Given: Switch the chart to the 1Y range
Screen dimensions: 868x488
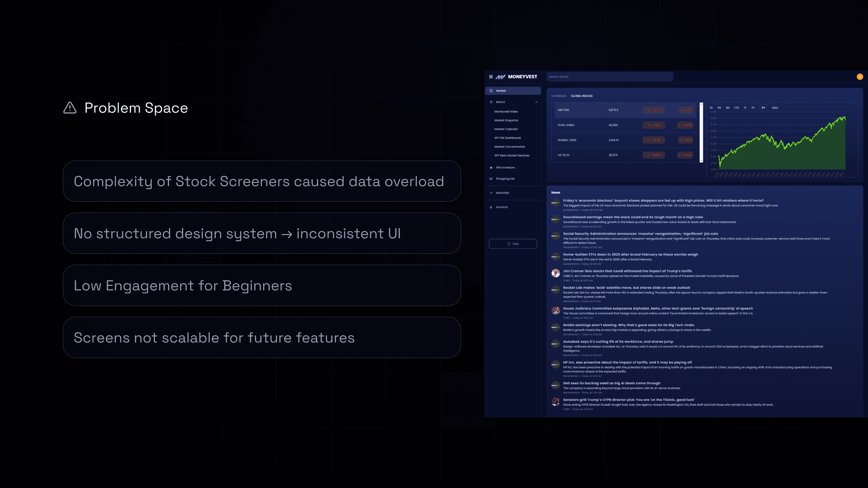Looking at the screenshot, I should coord(745,108).
